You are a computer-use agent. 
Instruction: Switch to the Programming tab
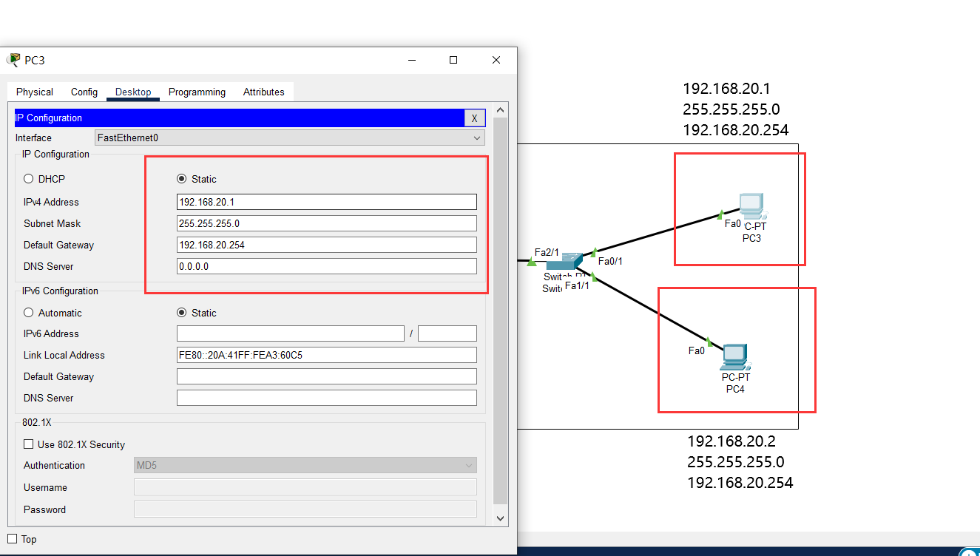(x=197, y=92)
